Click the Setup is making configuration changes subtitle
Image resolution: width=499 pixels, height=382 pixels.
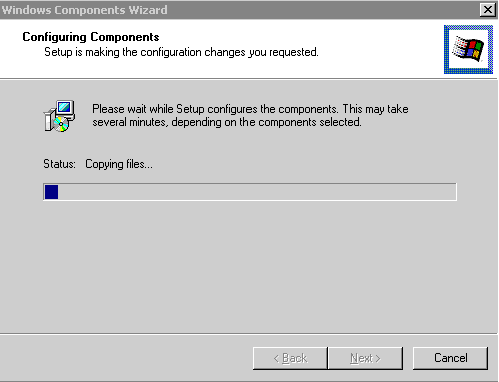tap(181, 52)
